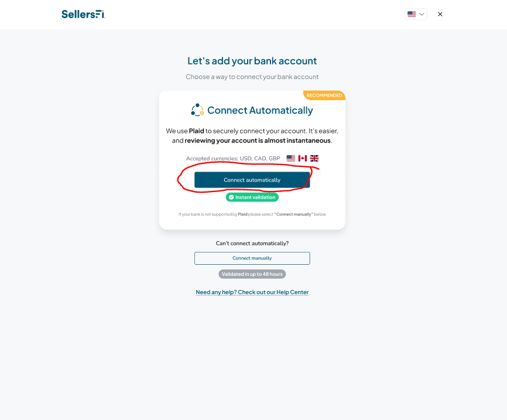Open the Help Center link

point(252,292)
